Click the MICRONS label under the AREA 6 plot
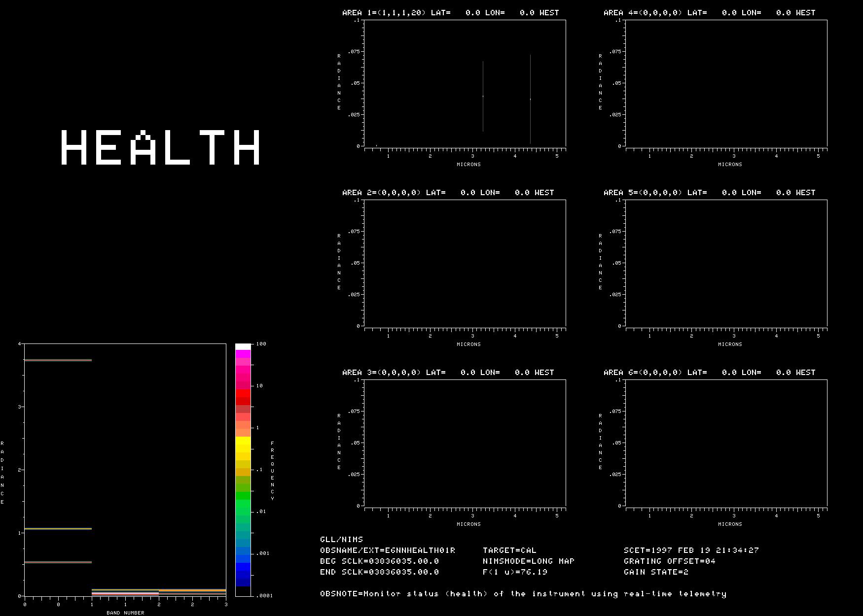The height and width of the screenshot is (616, 863). (x=730, y=524)
